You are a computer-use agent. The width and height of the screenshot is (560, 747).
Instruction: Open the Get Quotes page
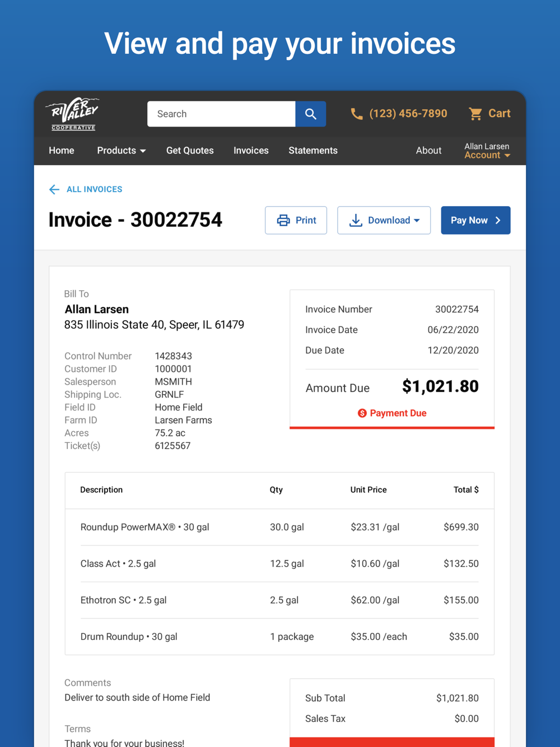(190, 151)
